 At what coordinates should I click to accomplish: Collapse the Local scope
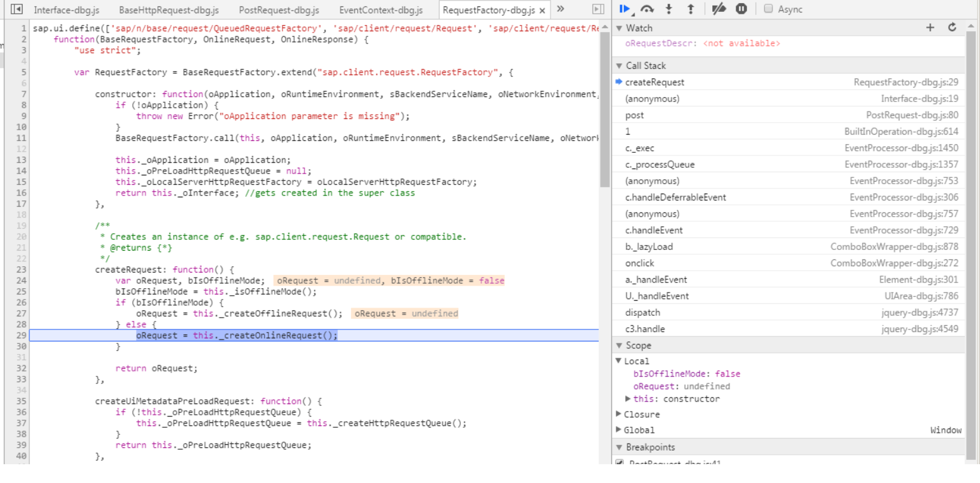(x=619, y=361)
